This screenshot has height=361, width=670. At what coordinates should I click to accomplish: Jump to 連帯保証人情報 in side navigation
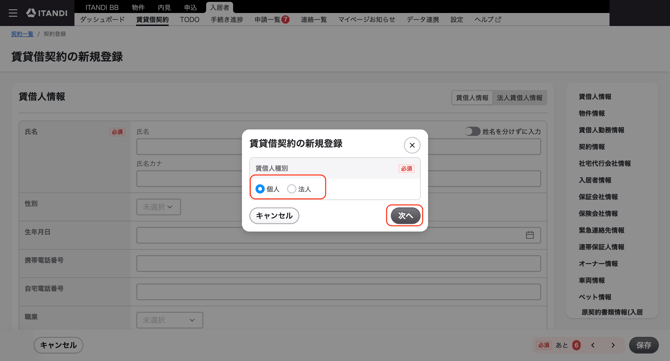602,247
